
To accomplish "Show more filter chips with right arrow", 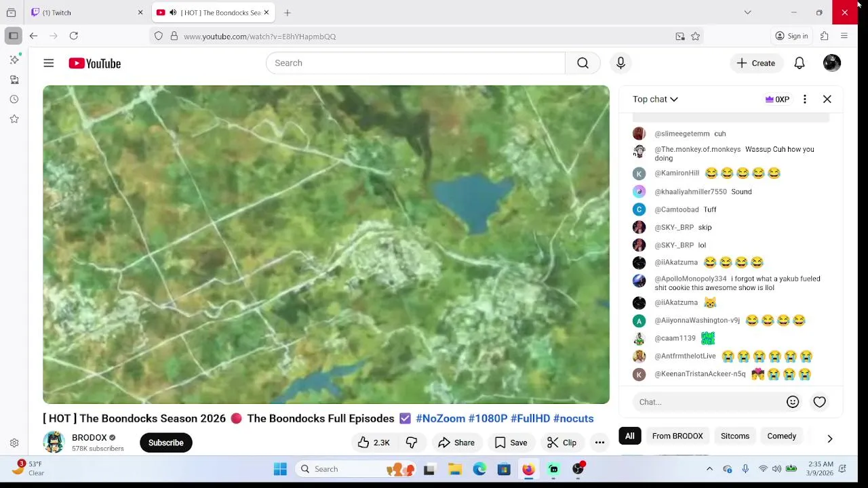I will (829, 439).
